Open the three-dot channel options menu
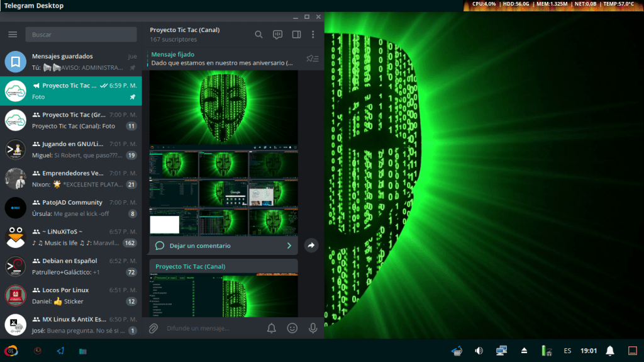The width and height of the screenshot is (644, 362). [313, 35]
